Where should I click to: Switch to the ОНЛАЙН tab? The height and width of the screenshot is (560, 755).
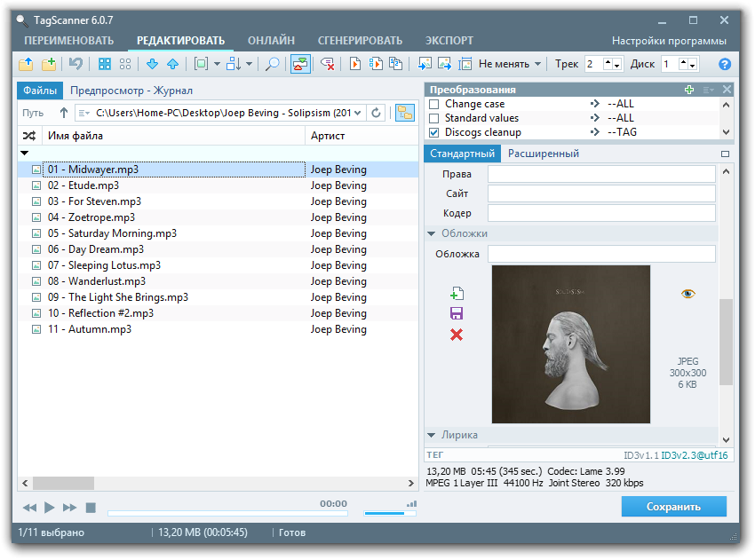coord(271,41)
